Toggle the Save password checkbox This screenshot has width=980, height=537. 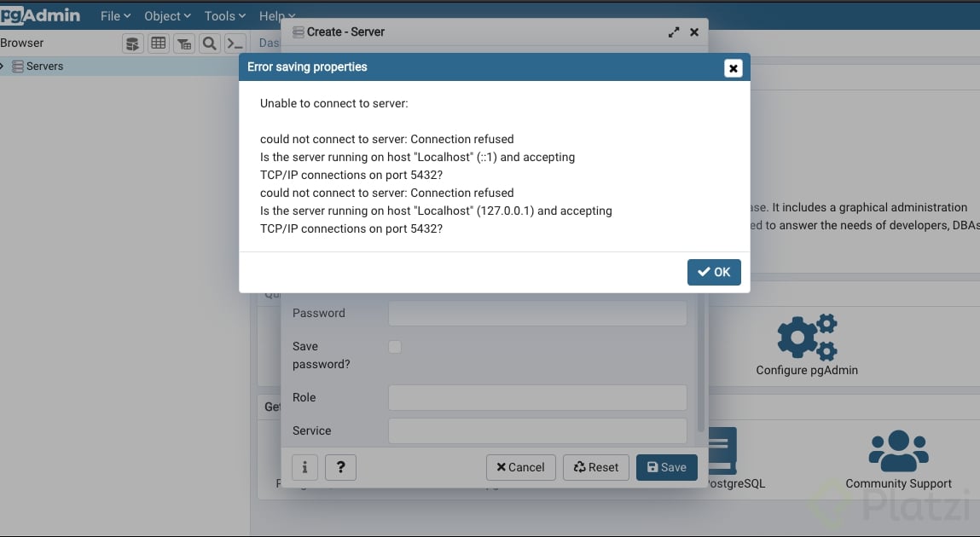(x=395, y=347)
